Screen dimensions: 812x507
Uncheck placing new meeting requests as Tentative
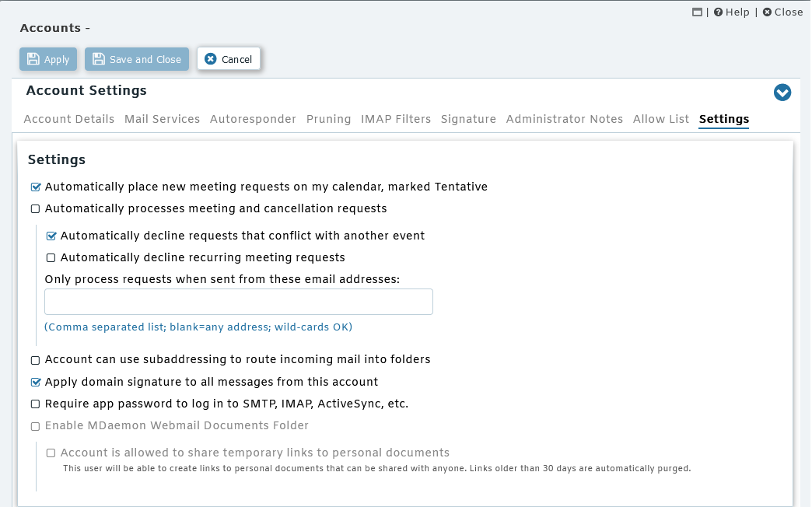[36, 187]
